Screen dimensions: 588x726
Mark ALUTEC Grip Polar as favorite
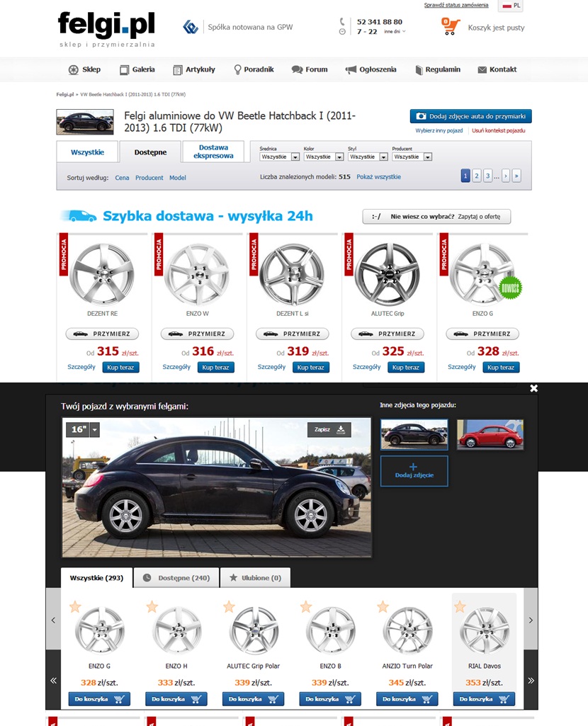pyautogui.click(x=229, y=606)
